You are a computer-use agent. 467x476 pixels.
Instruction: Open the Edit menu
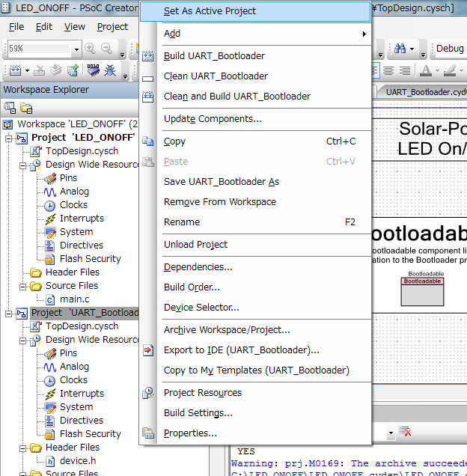(44, 27)
